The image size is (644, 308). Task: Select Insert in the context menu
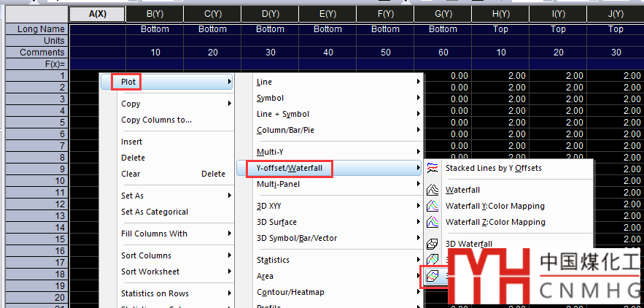pos(132,142)
